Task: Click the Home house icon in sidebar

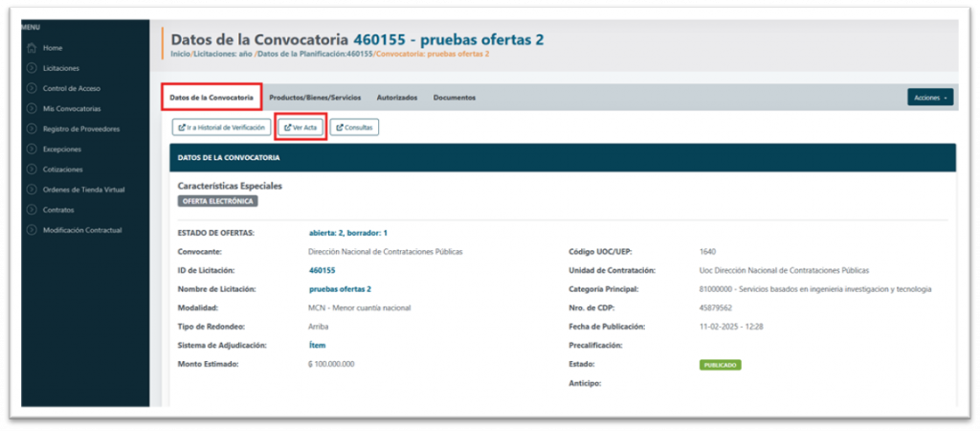Action: 32,48
